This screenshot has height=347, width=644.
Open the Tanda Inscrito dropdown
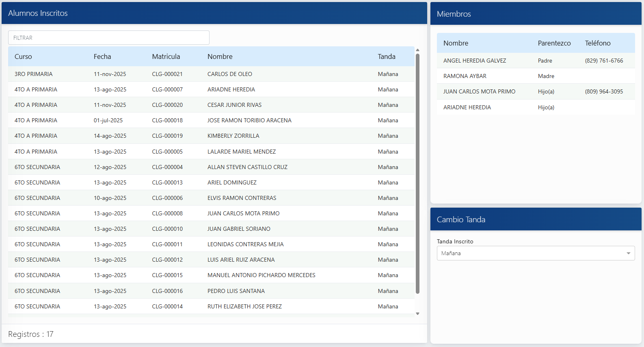(x=535, y=253)
